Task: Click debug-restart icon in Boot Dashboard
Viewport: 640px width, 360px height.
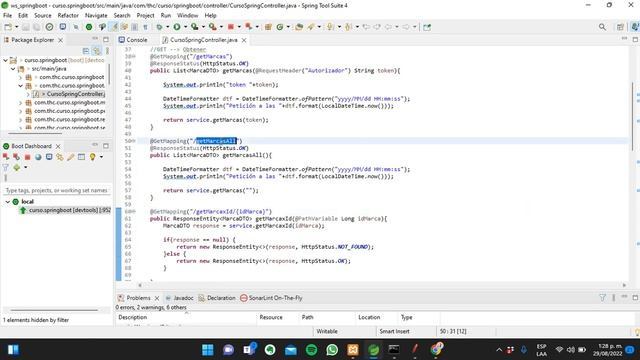Action: [16, 157]
